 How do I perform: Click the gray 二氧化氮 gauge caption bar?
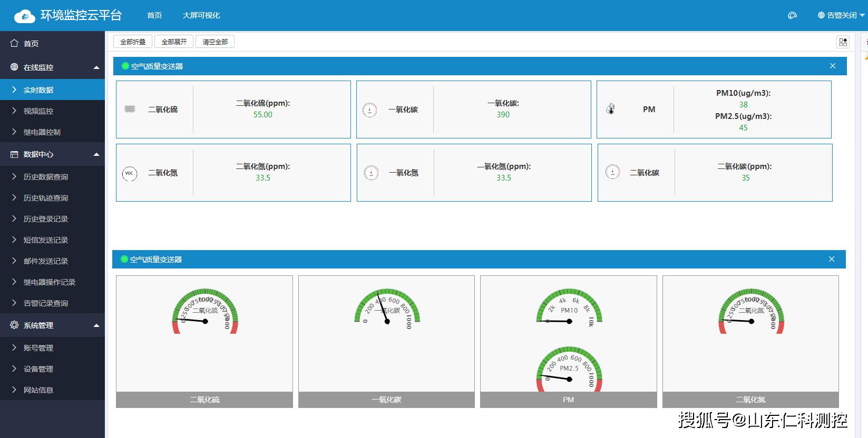tap(750, 400)
